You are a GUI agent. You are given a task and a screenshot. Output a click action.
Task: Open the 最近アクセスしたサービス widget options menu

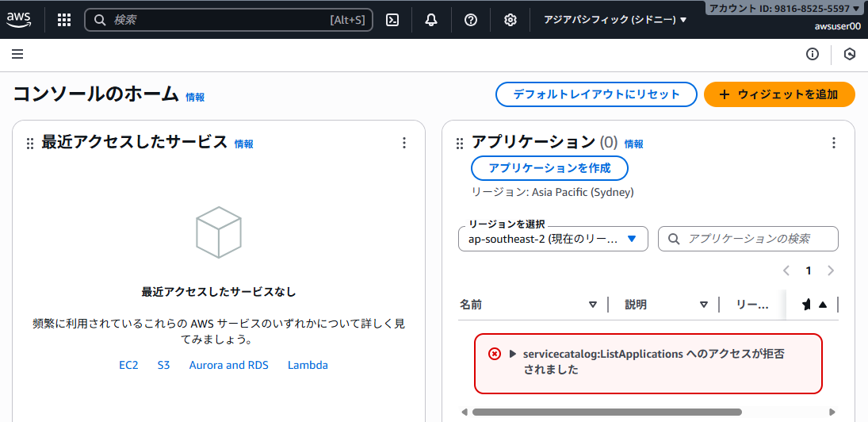click(x=404, y=143)
